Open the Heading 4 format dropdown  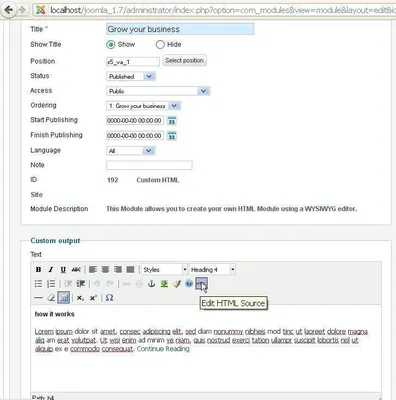[x=212, y=269]
